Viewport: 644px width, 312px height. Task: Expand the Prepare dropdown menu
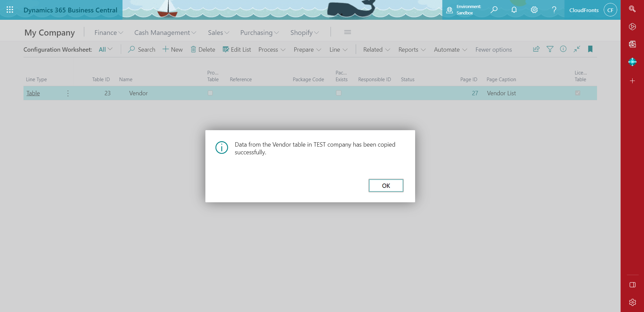point(307,50)
